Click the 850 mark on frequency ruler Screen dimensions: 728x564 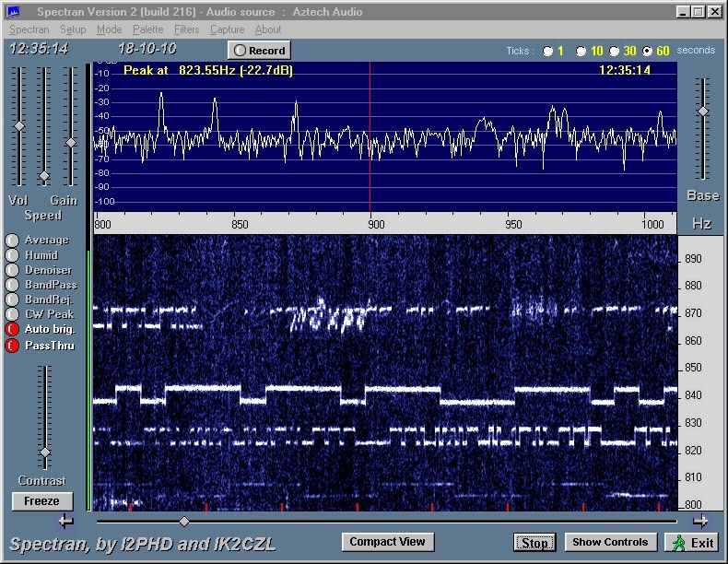(x=240, y=225)
